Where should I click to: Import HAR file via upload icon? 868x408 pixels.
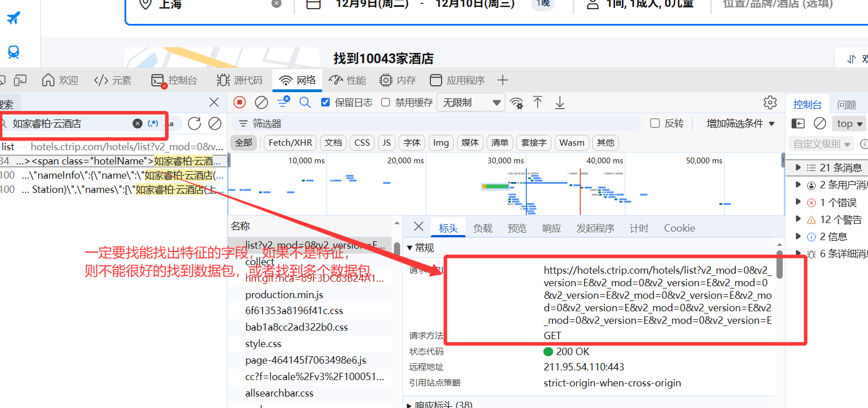[x=537, y=102]
